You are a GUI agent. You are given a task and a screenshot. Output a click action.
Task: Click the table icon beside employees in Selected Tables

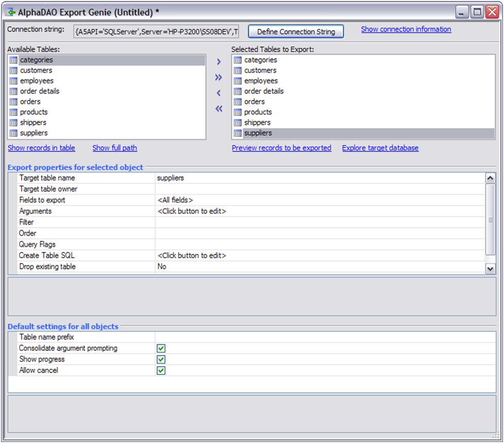(x=237, y=81)
